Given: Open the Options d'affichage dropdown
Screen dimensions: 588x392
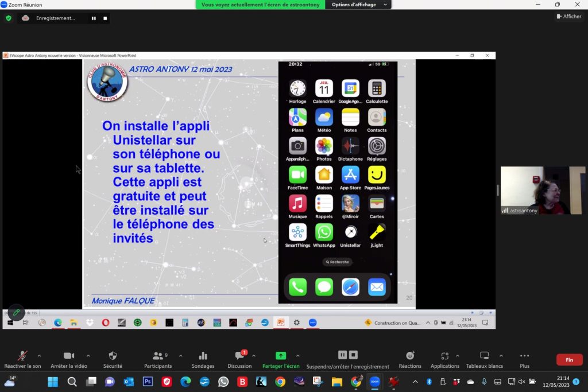Looking at the screenshot, I should (359, 5).
